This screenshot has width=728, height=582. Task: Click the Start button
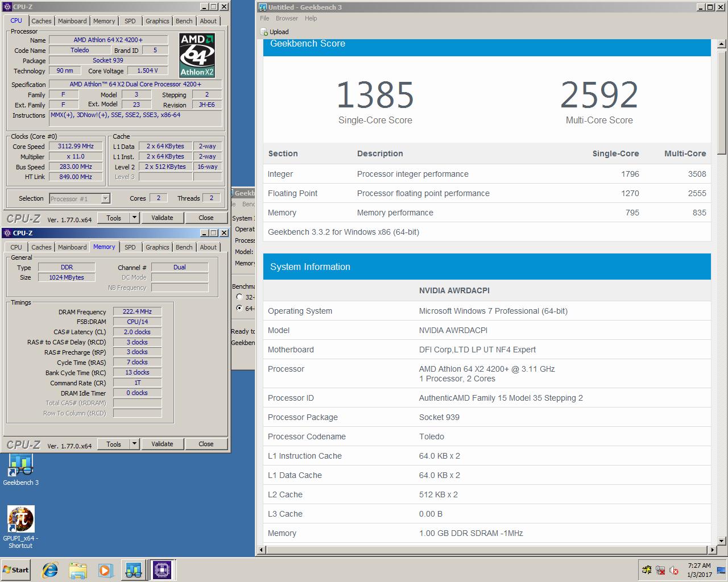pos(15,570)
